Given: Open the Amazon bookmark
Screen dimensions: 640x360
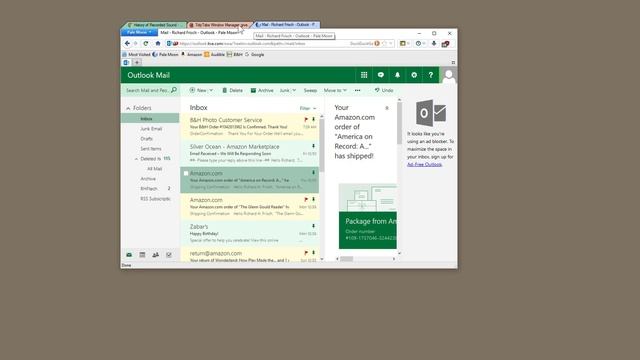Looking at the screenshot, I should (191, 54).
